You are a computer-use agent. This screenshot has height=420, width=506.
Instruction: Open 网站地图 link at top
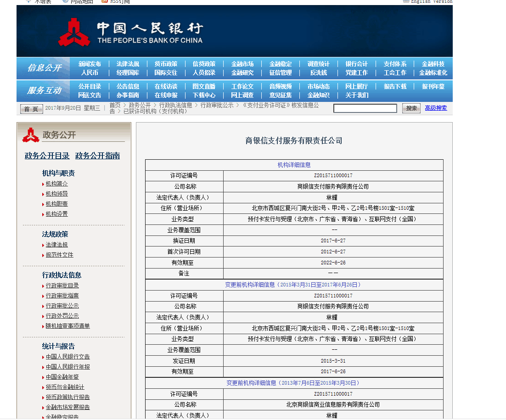[82, 2]
